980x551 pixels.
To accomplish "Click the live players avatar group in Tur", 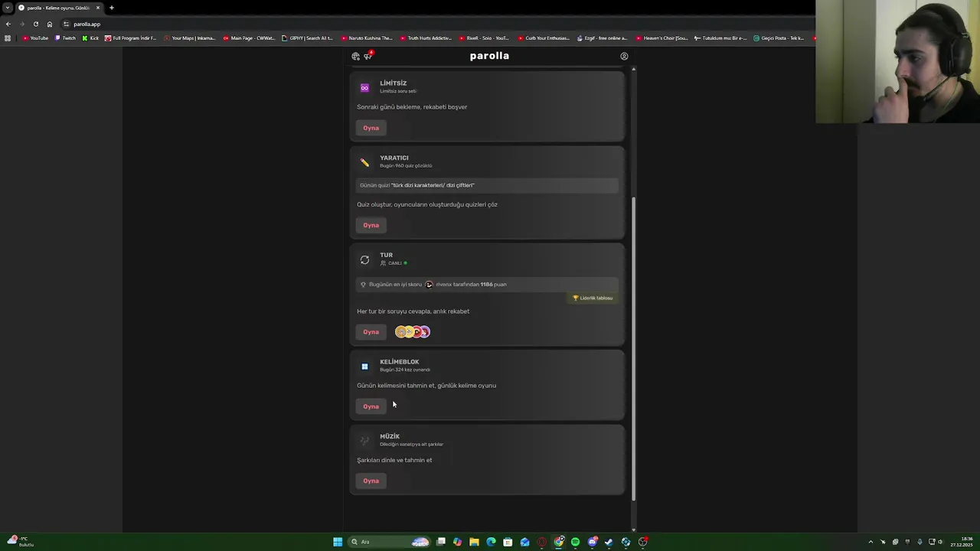I will pos(413,331).
